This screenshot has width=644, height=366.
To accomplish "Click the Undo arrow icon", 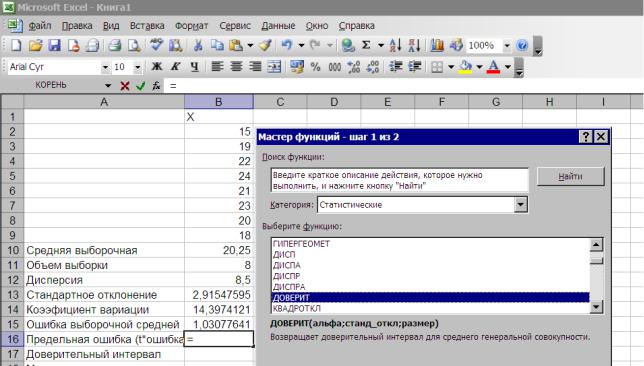I will 287,45.
